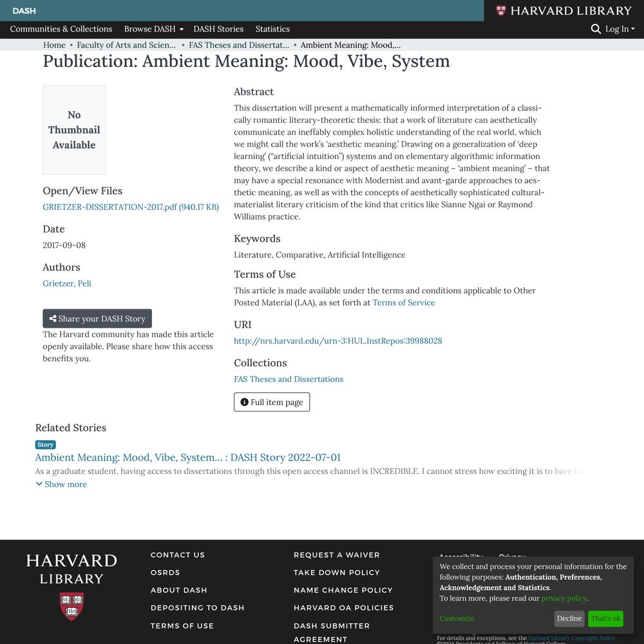Click the keywords text Literature, Comparative, Artificial Intelligence
The height and width of the screenshot is (644, 644).
(x=319, y=254)
